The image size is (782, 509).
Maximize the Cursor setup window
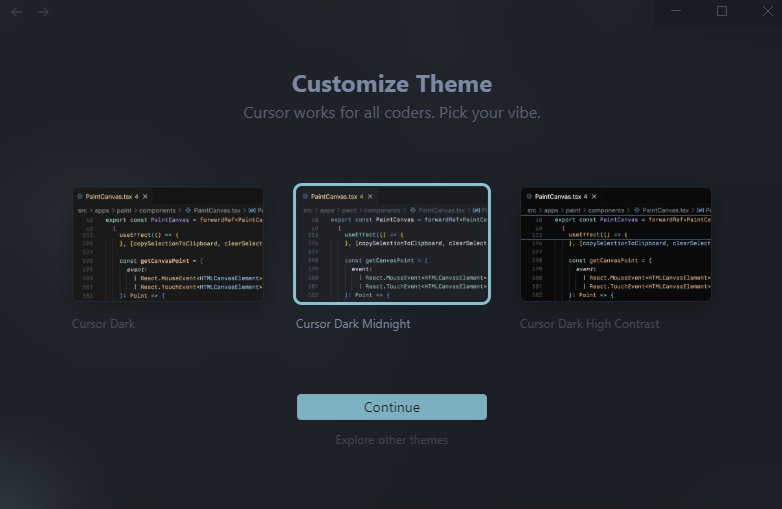click(722, 11)
